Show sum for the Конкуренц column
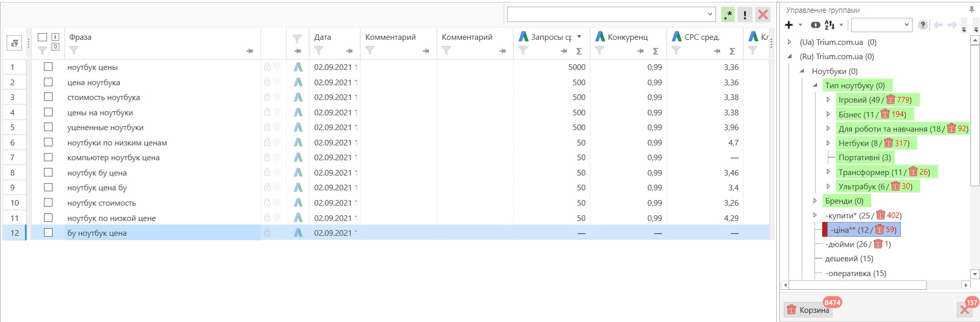The width and height of the screenshot is (980, 322). [656, 51]
